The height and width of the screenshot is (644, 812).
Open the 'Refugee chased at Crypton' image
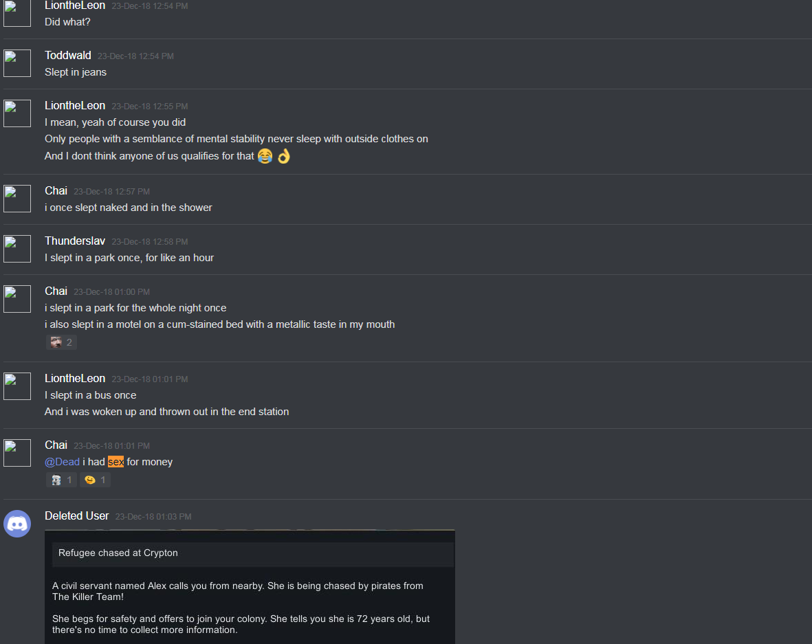[250, 586]
